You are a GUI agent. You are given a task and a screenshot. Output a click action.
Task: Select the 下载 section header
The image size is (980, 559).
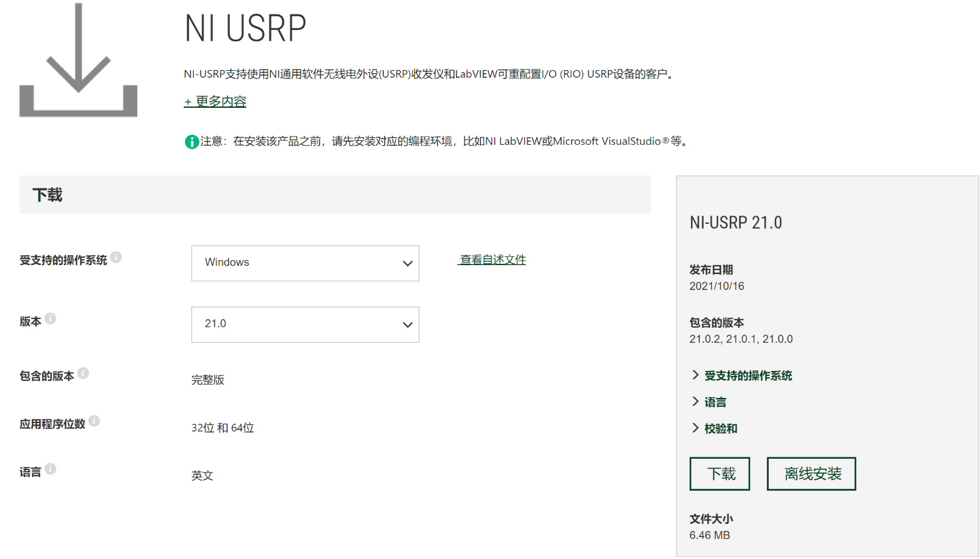[x=47, y=194]
